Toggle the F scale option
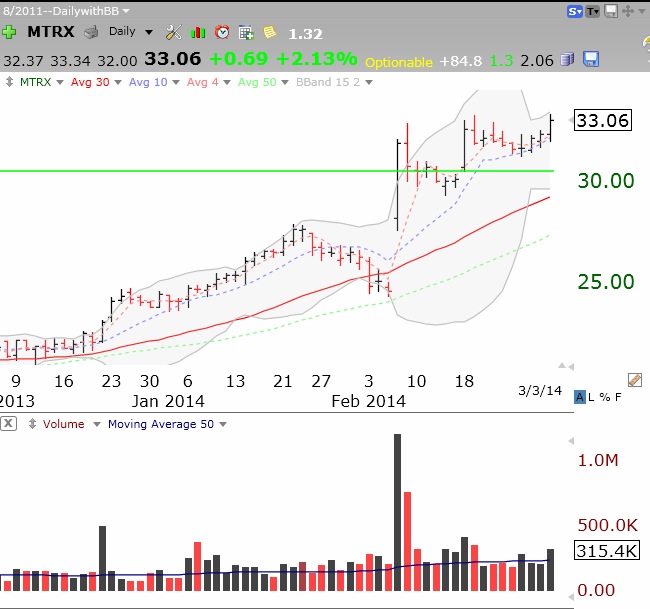The height and width of the screenshot is (609, 650). point(618,397)
